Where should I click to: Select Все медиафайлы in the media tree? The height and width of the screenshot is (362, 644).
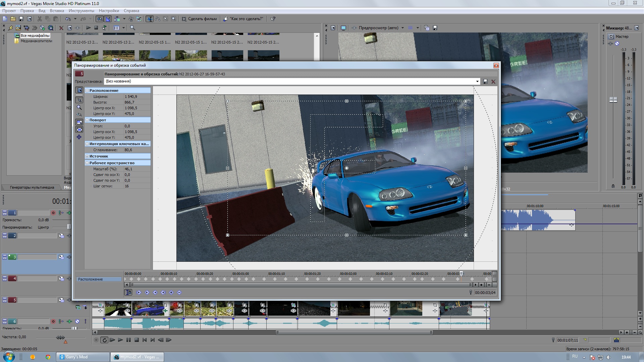tap(35, 36)
